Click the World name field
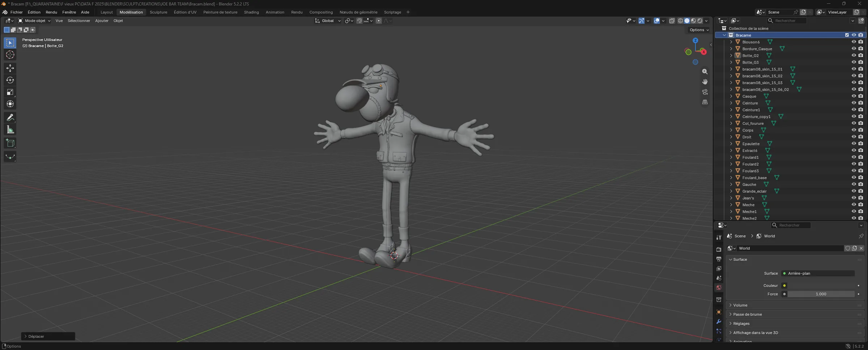The width and height of the screenshot is (868, 350). 790,248
